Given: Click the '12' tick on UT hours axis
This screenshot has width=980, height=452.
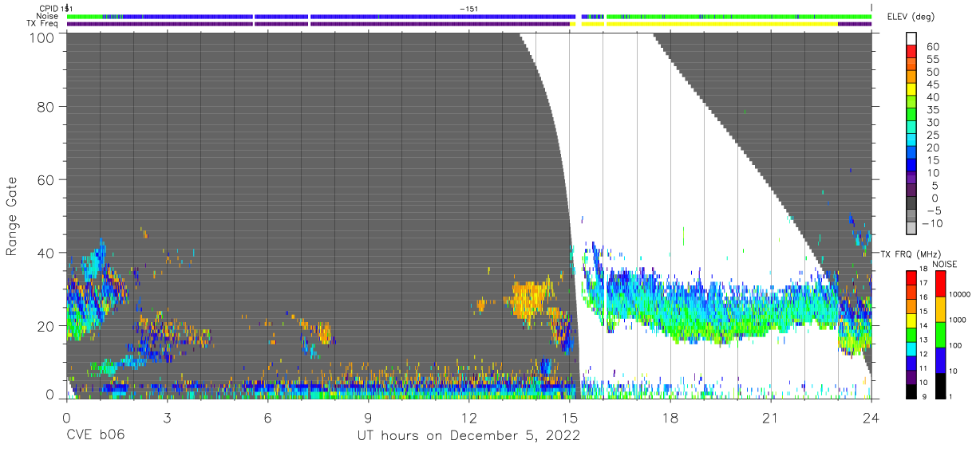Looking at the screenshot, I should point(468,416).
